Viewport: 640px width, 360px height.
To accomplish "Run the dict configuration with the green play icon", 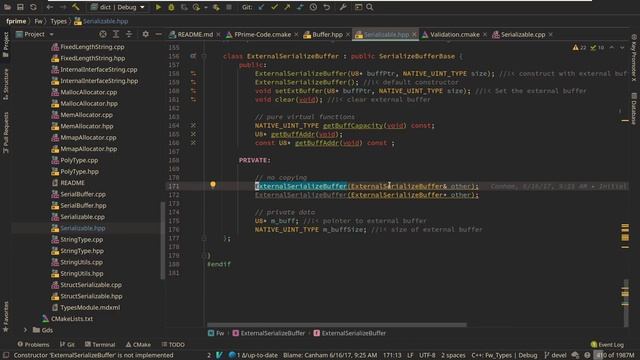I will point(158,7).
